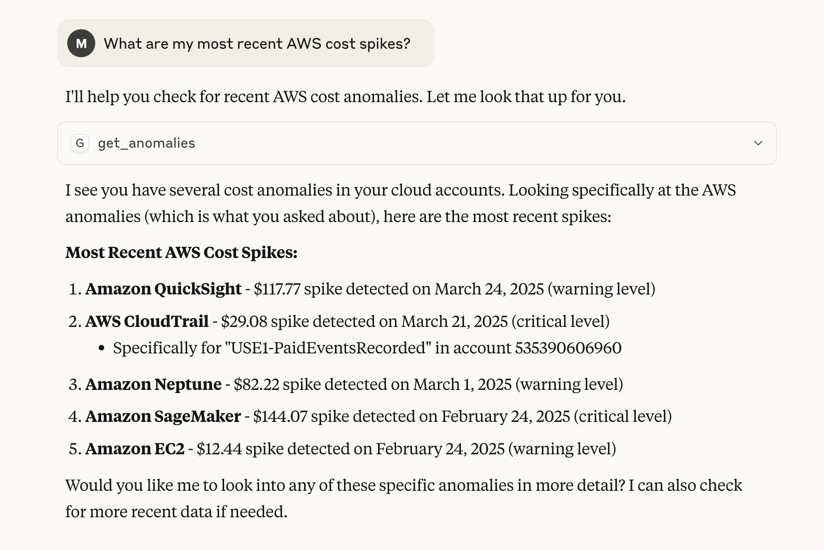Click the Amazon SageMaker entry name
The image size is (824, 550).
coord(163,416)
